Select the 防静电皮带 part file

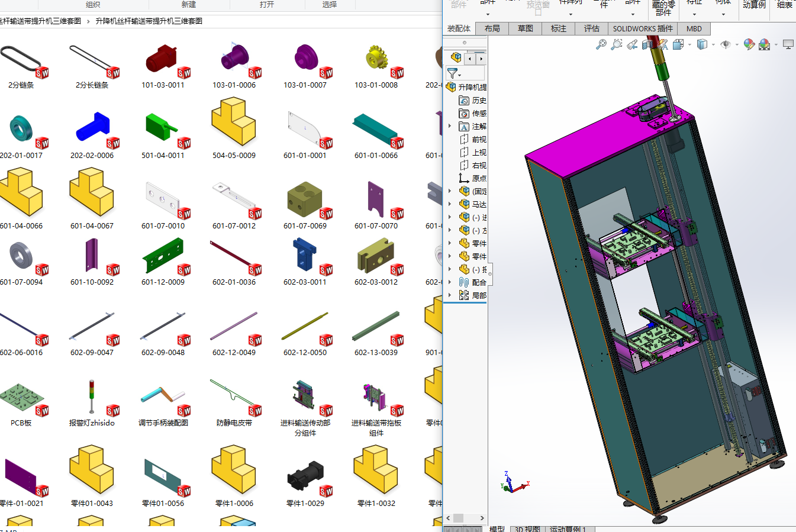coord(234,403)
